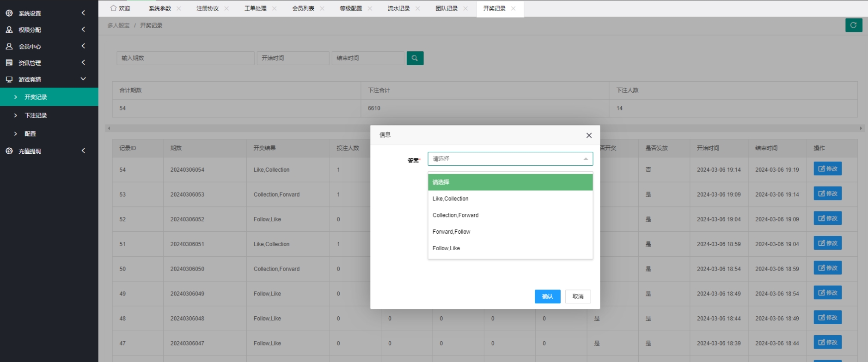Collapse the 答案 select dropdown arrow
Image resolution: width=868 pixels, height=362 pixels.
click(x=585, y=159)
